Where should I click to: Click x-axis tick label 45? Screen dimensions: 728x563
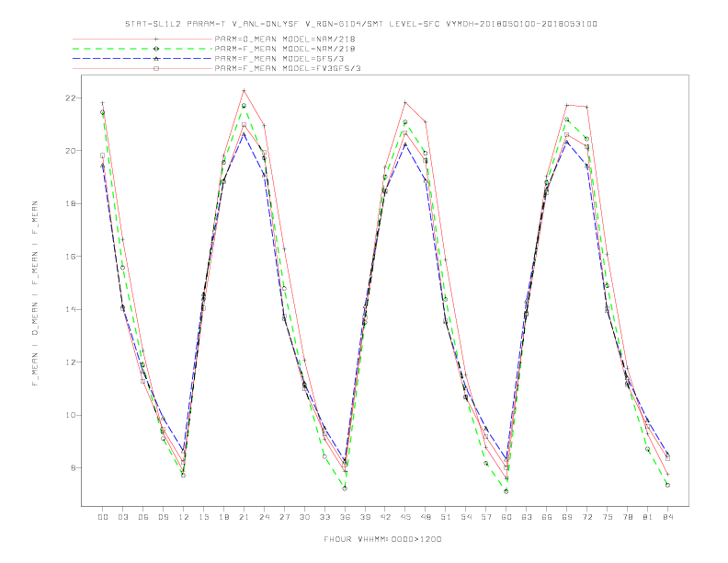coord(405,517)
